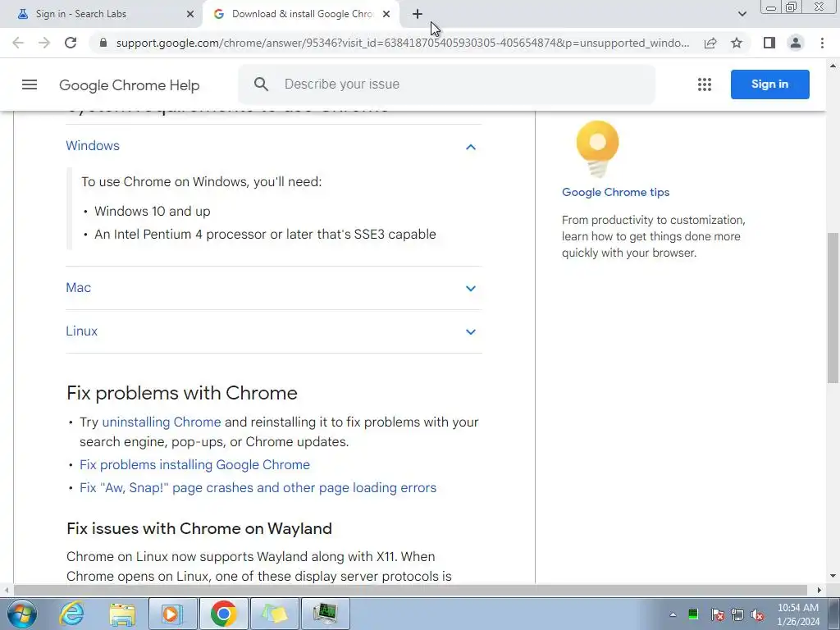The width and height of the screenshot is (840, 630).
Task: Click the network tray icon
Action: (x=737, y=614)
